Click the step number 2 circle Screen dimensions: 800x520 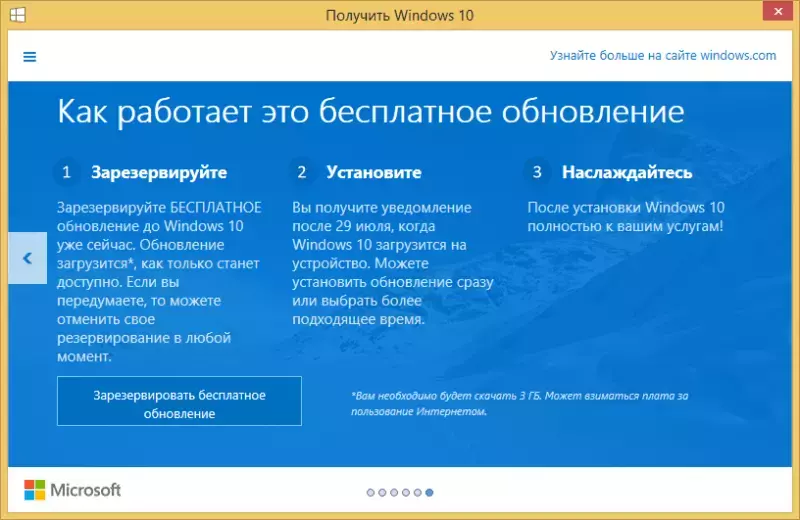(302, 172)
